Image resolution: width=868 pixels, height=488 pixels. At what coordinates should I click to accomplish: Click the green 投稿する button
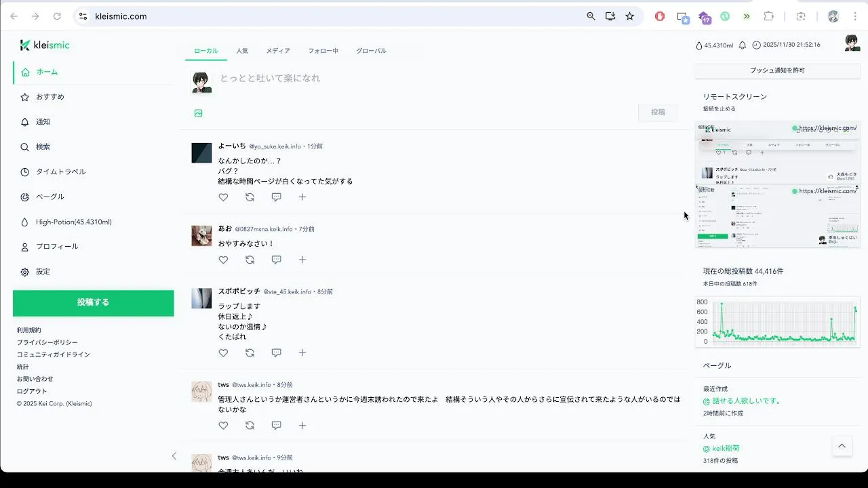coord(93,302)
